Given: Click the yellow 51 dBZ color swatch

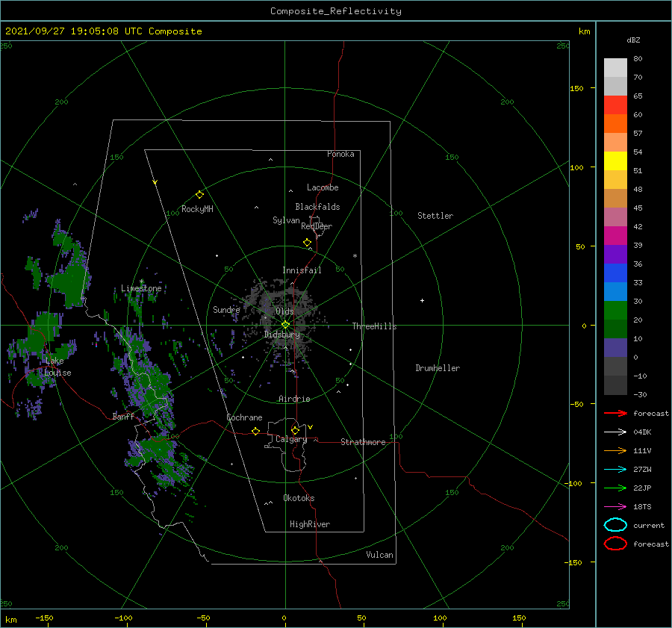Looking at the screenshot, I should 615,161.
